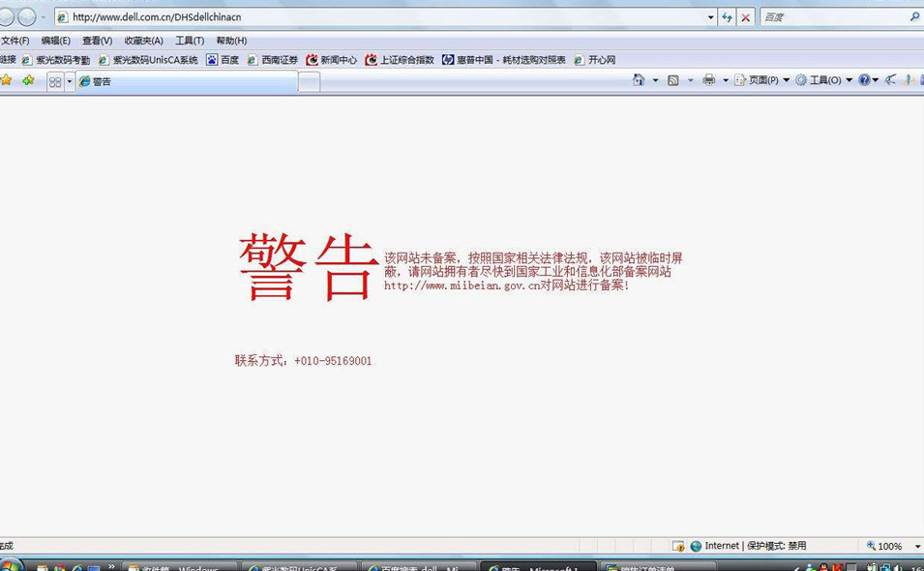
Task: Open the 紫光数码UnisCA系统 favorites link
Action: pos(148,60)
